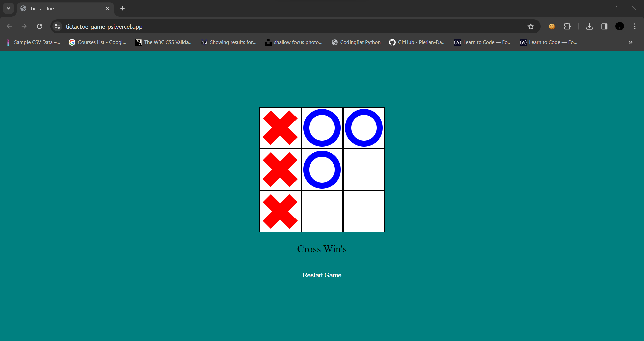644x341 pixels.
Task: Show more bookmarks with the chevron
Action: pyautogui.click(x=630, y=42)
